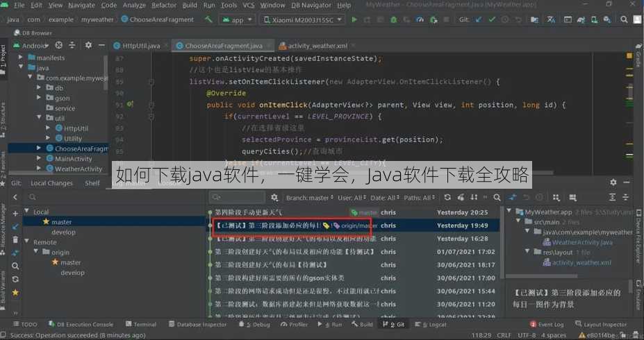Click the refresh icon in Git branches sidebar
This screenshot has width=644, height=340.
point(15,280)
